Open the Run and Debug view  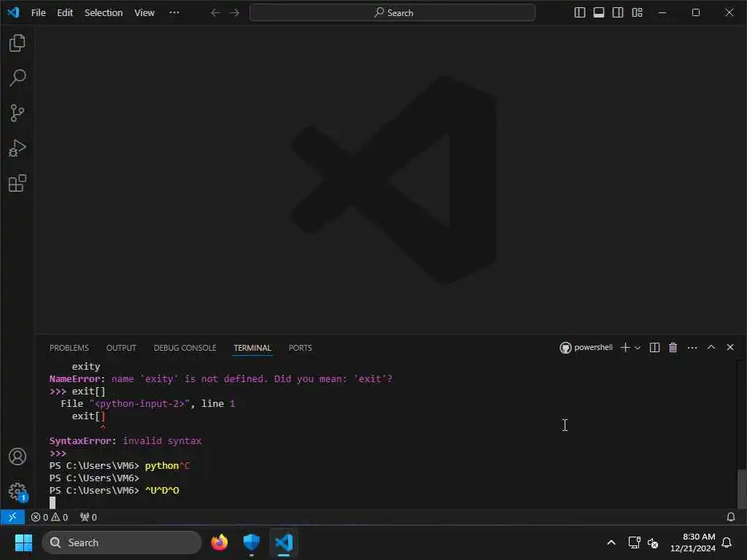[x=18, y=148]
